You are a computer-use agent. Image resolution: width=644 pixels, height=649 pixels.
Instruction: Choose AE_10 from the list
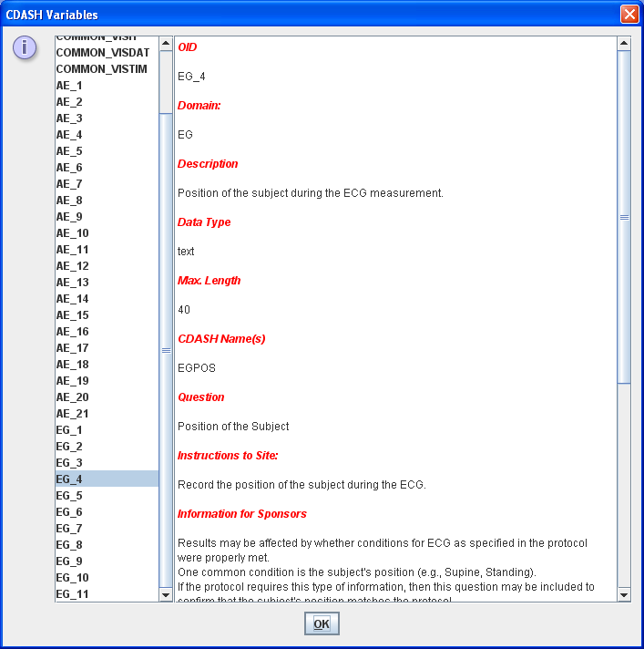click(x=73, y=233)
